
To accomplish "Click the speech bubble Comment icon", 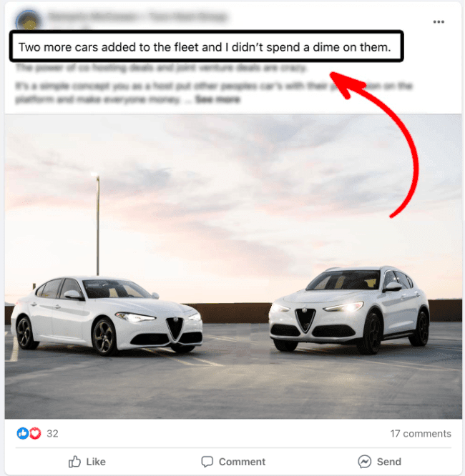I will [207, 462].
